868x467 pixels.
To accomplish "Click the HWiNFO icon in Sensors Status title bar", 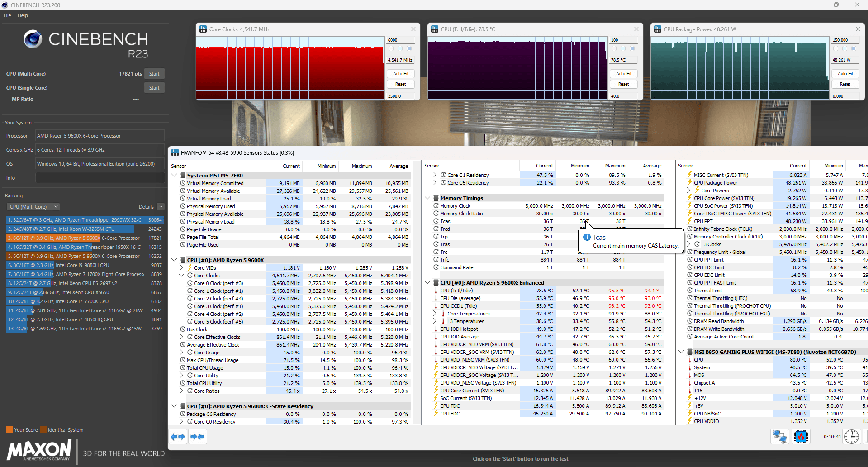I will [175, 152].
